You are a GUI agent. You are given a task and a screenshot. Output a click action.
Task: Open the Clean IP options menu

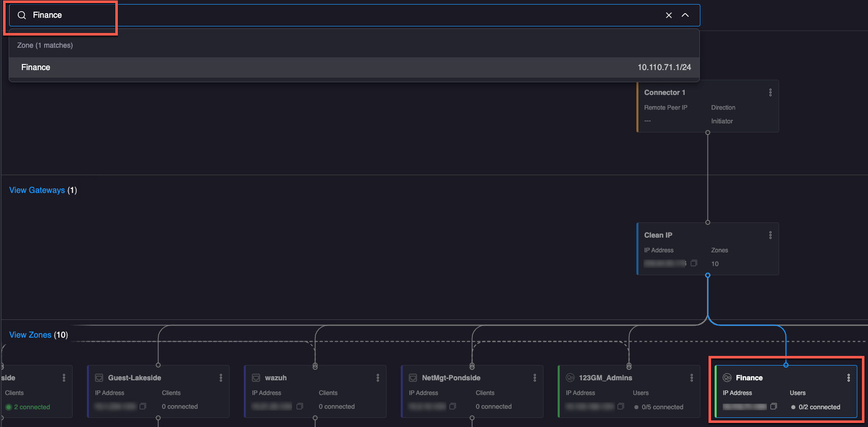tap(770, 235)
